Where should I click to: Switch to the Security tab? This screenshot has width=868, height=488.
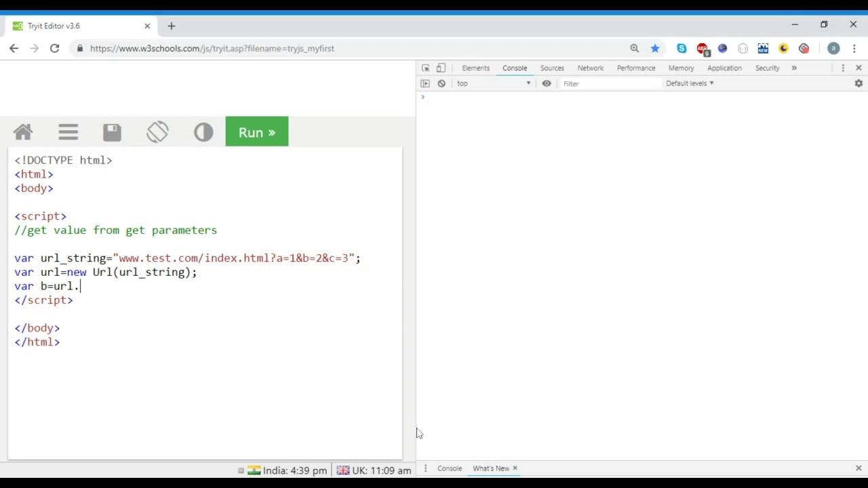(768, 68)
